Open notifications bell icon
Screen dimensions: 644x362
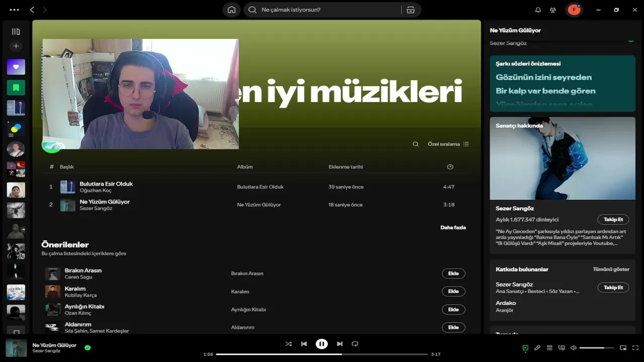tap(538, 10)
